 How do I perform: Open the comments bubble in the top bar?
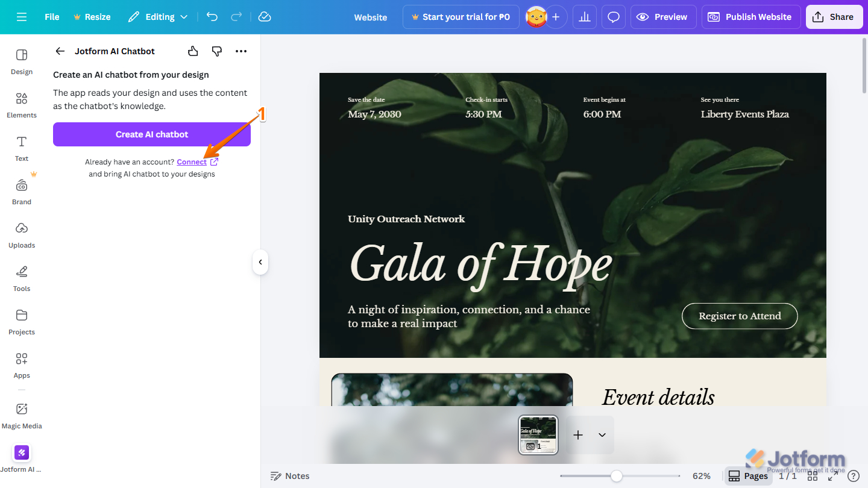(x=613, y=16)
